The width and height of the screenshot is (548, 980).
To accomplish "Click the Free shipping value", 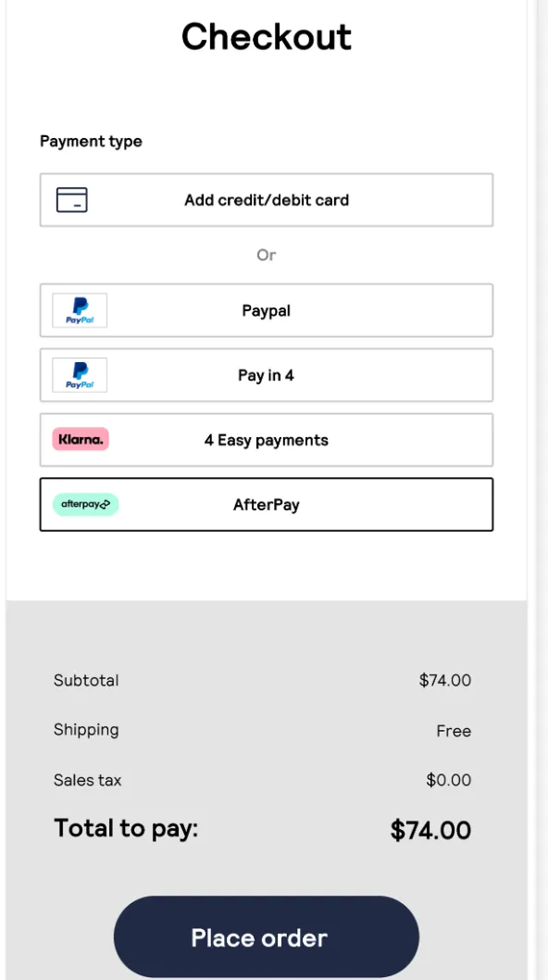I will tap(454, 731).
